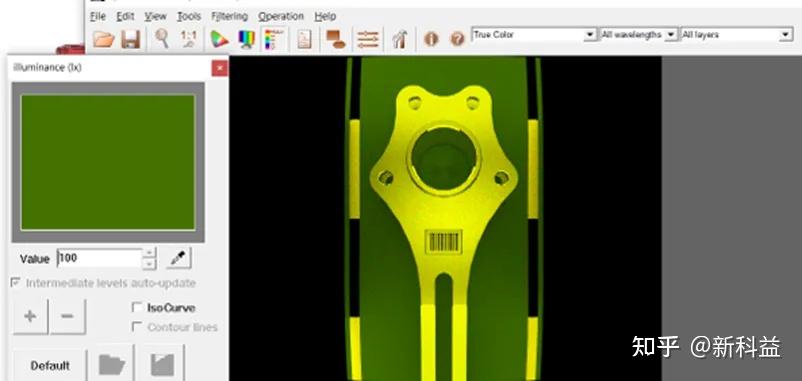Toggle the color level scale icon
This screenshot has width=802, height=381.
(275, 39)
